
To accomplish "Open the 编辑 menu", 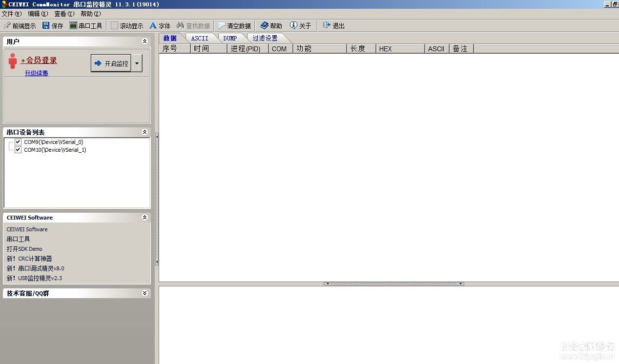I will pos(38,14).
